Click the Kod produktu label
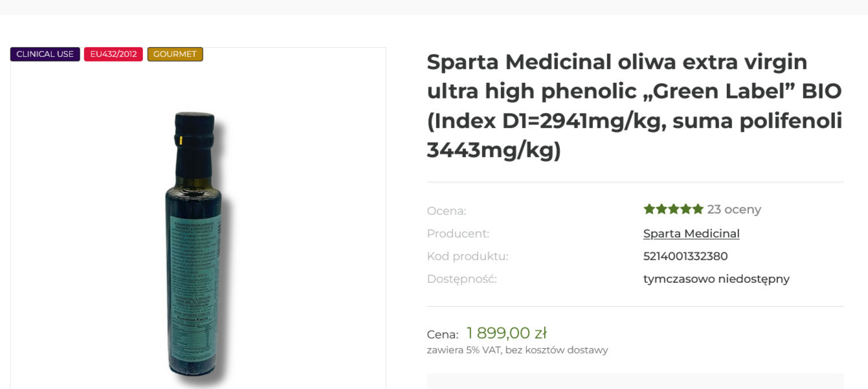Image resolution: width=868 pixels, height=389 pixels. coord(467,256)
